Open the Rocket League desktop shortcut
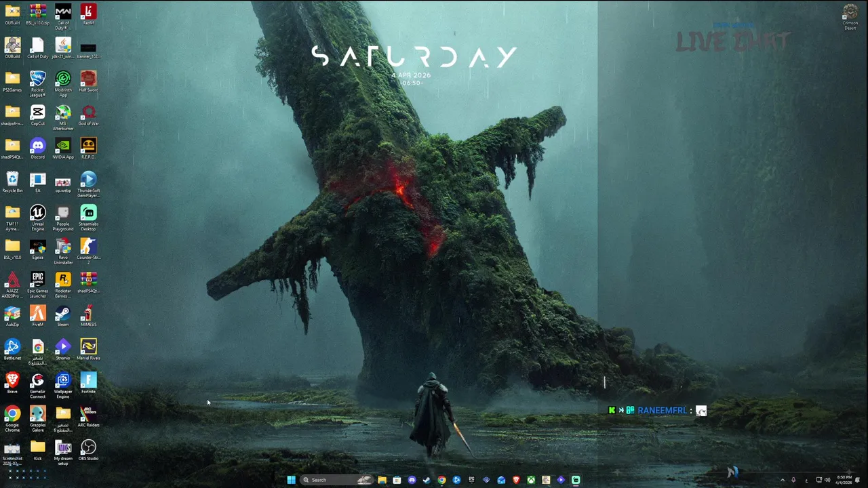 click(x=37, y=85)
